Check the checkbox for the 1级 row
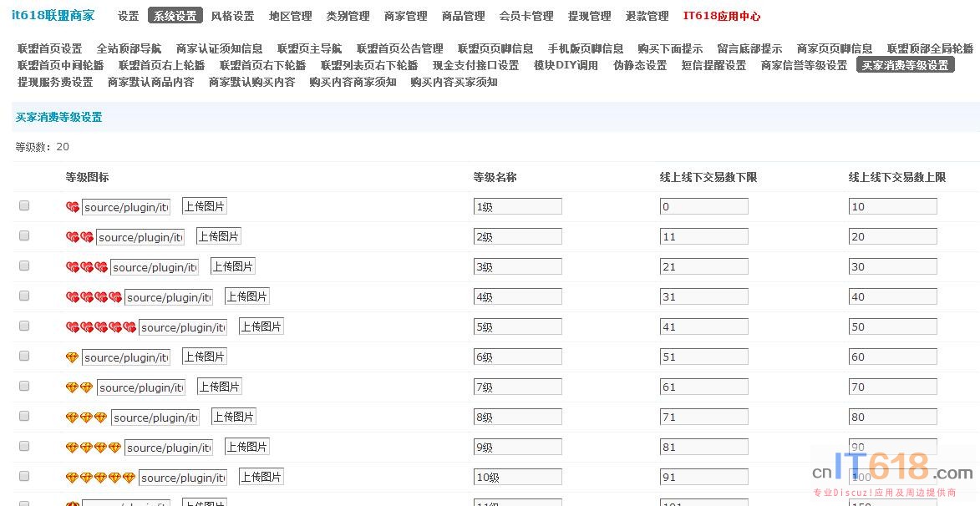Image resolution: width=980 pixels, height=506 pixels. [x=24, y=205]
